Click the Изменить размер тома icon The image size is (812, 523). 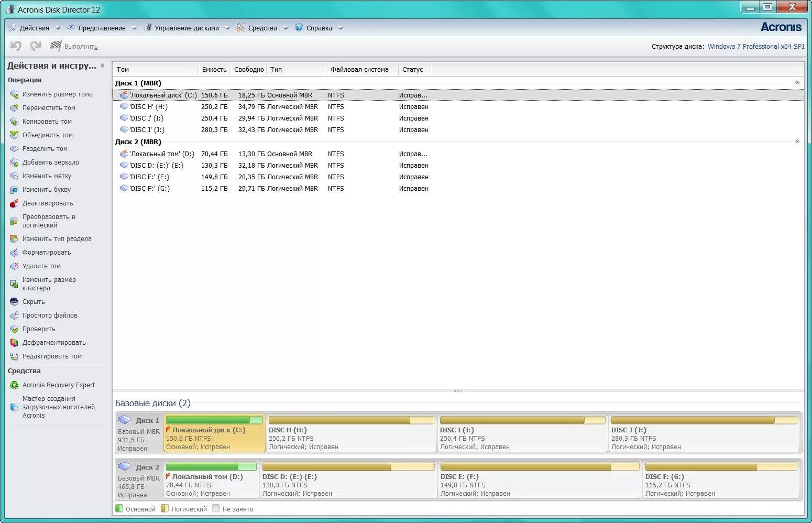tap(14, 94)
